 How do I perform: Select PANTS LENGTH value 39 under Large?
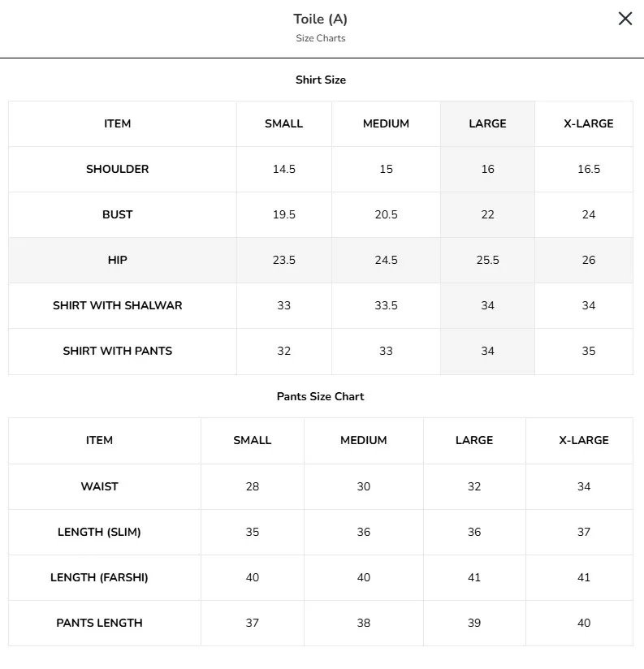click(474, 623)
